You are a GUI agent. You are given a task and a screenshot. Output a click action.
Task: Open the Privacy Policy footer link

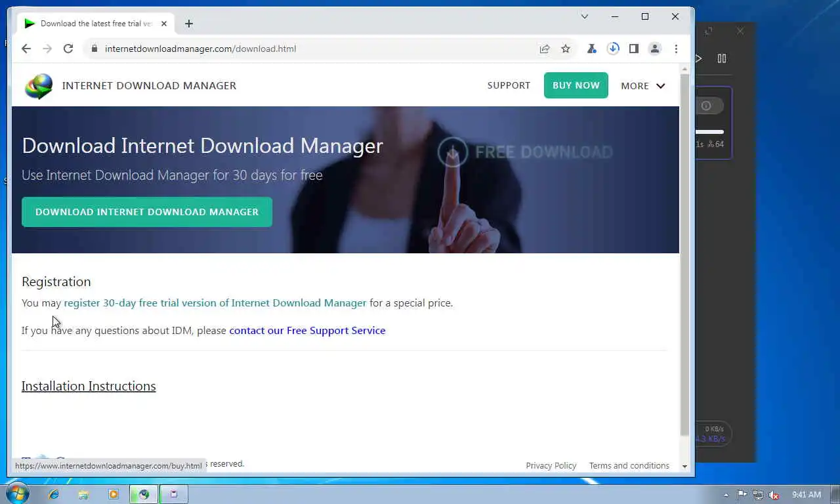click(551, 466)
